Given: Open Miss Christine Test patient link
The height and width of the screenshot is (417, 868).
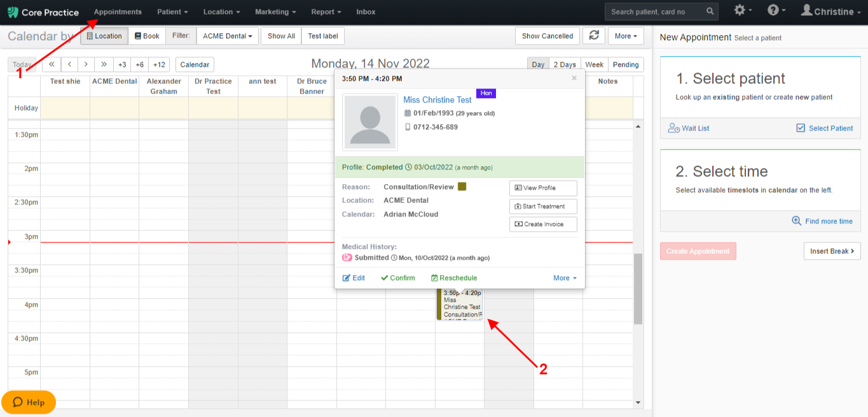Looking at the screenshot, I should pyautogui.click(x=437, y=99).
